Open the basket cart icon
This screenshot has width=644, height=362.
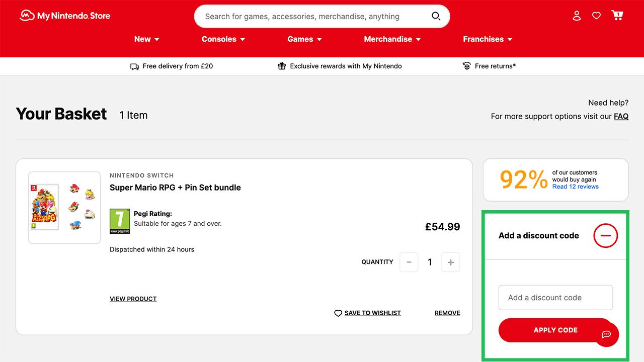(x=617, y=15)
